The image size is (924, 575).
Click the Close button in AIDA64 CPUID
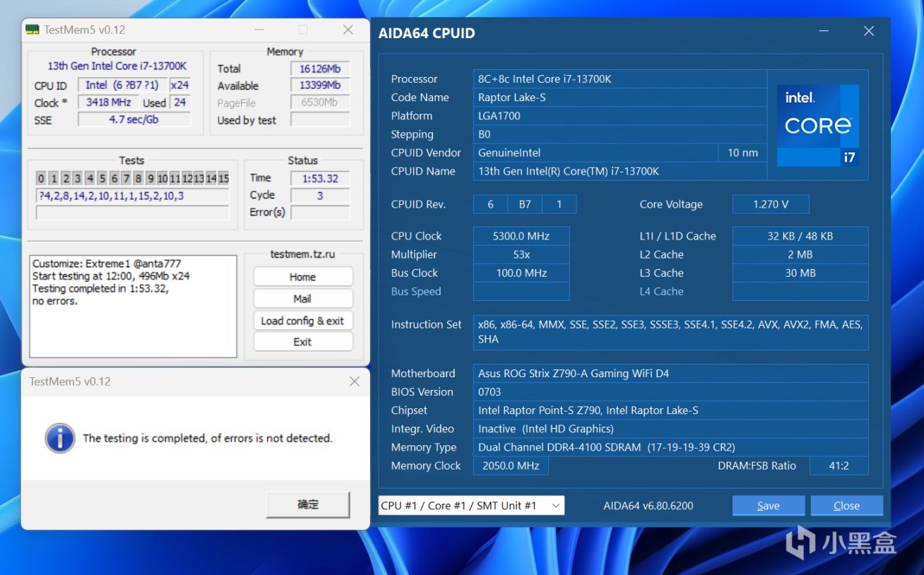coord(846,505)
